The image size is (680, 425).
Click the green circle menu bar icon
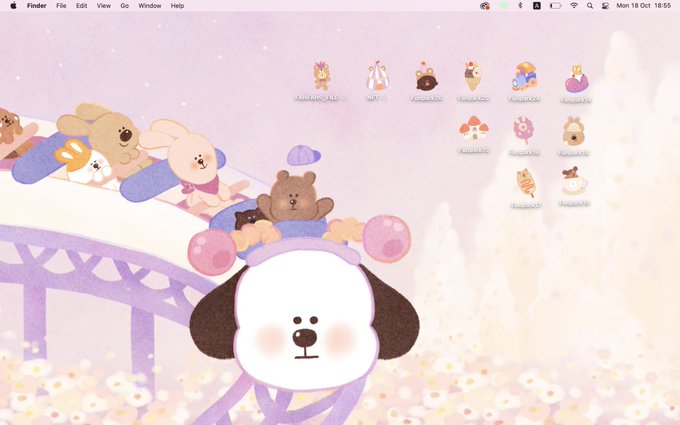click(503, 6)
